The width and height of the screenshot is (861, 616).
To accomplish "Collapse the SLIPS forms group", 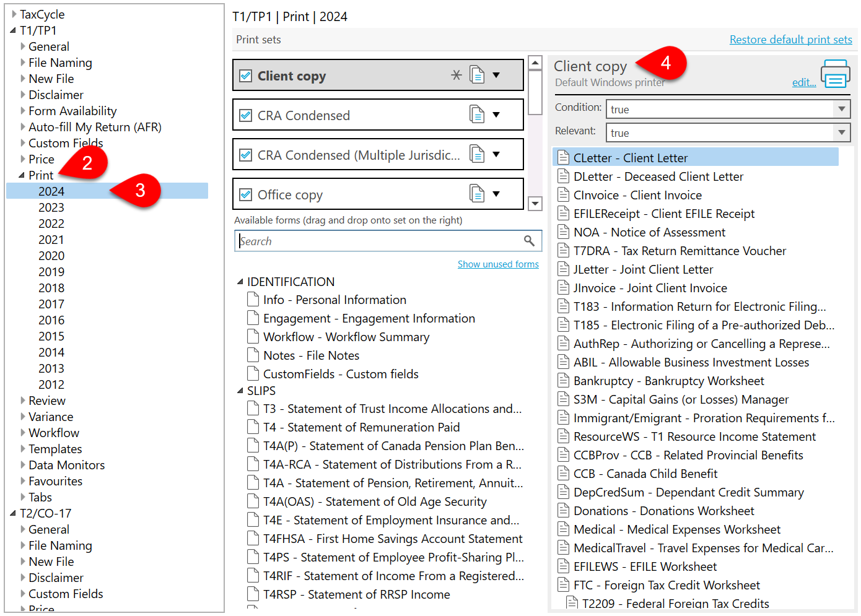I will click(x=240, y=391).
